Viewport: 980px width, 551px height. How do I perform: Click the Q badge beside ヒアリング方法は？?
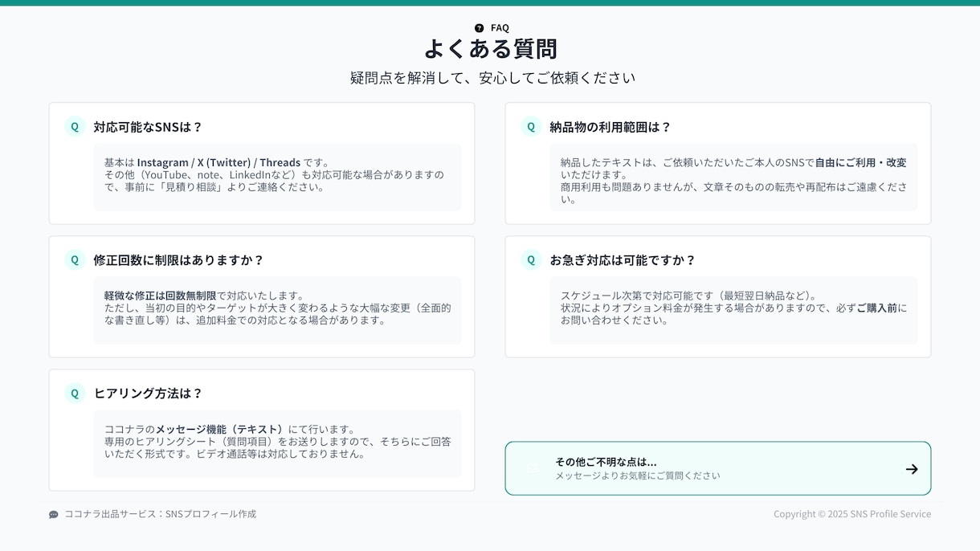pyautogui.click(x=75, y=393)
